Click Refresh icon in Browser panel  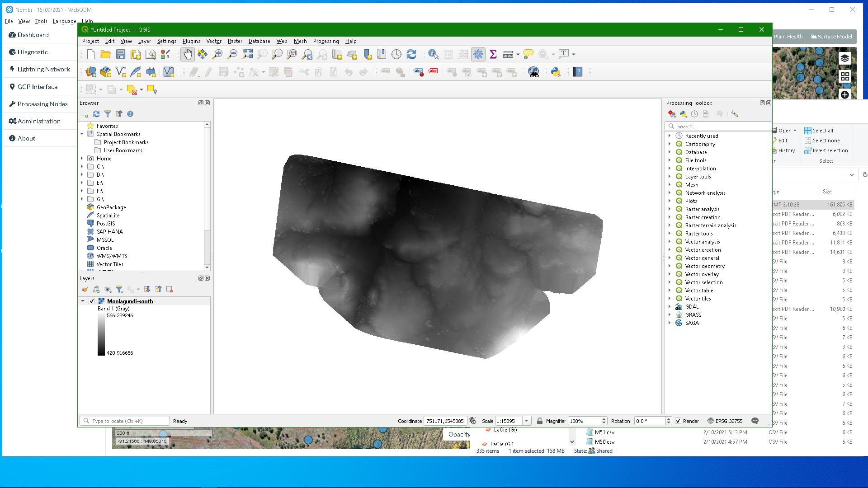[x=96, y=114]
